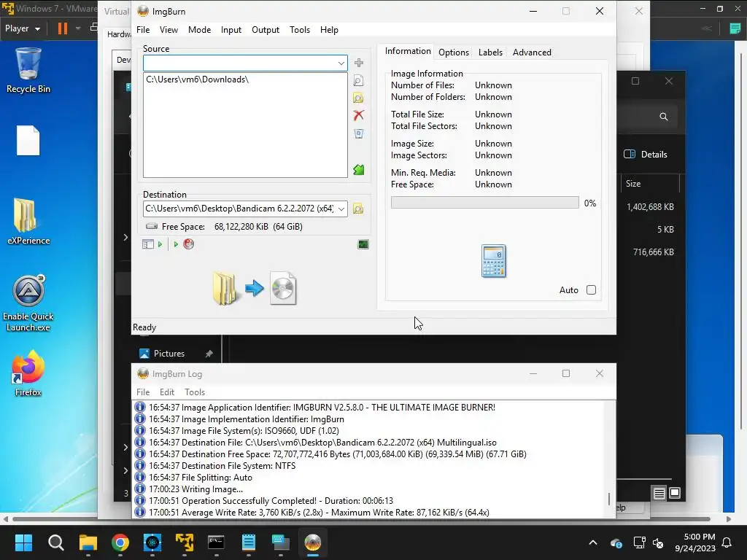Click the browse for a folder icon in Source
Screen dimensions: 747x560
[x=358, y=98]
